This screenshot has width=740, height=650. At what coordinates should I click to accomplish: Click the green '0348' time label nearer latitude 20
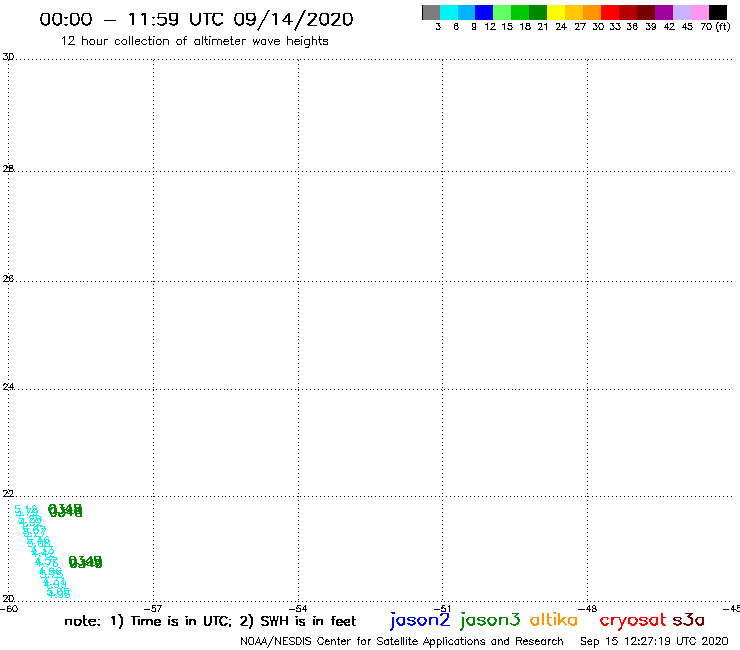click(85, 562)
